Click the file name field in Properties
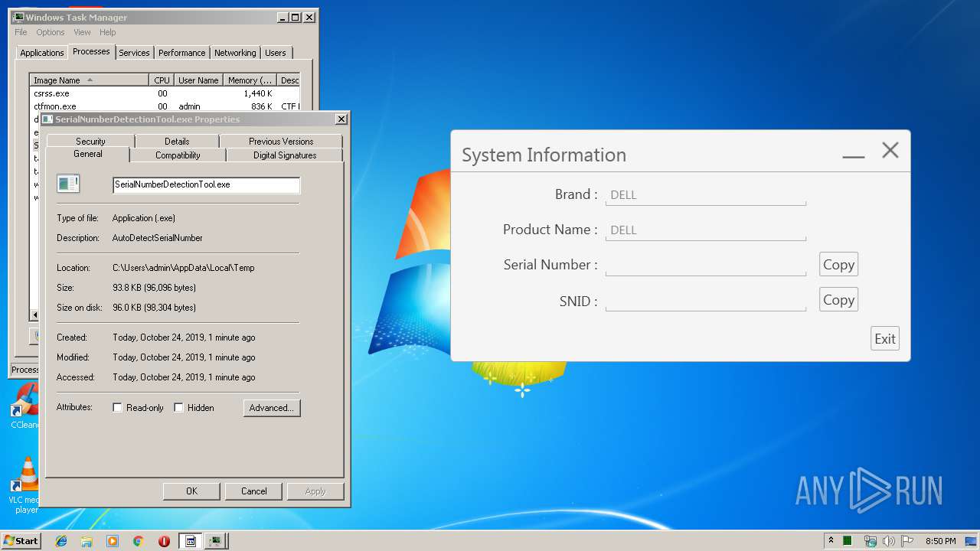This screenshot has width=980, height=551. pyautogui.click(x=207, y=185)
